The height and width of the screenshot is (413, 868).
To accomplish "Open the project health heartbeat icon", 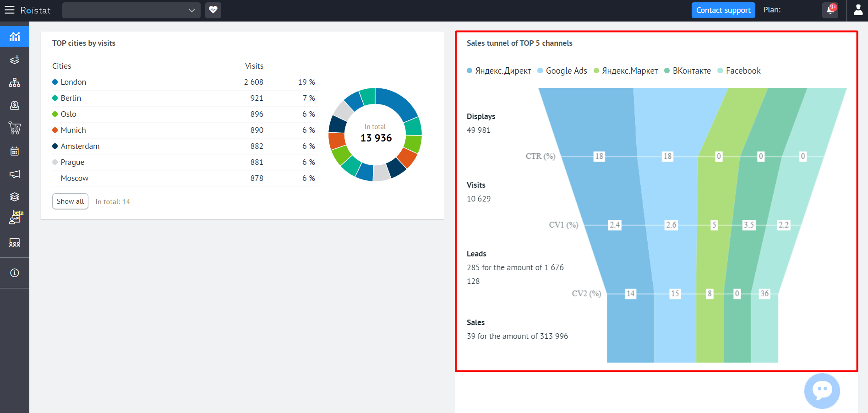I will [213, 10].
